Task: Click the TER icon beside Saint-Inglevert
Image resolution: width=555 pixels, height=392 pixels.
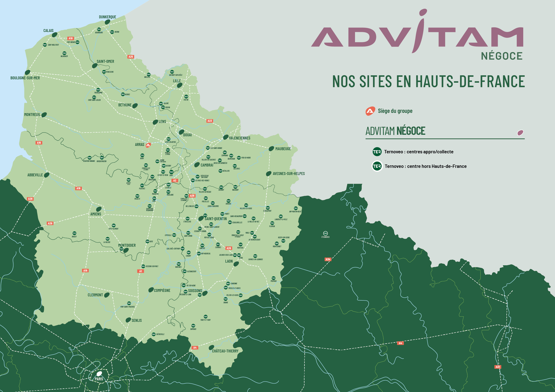Action: (x=45, y=45)
